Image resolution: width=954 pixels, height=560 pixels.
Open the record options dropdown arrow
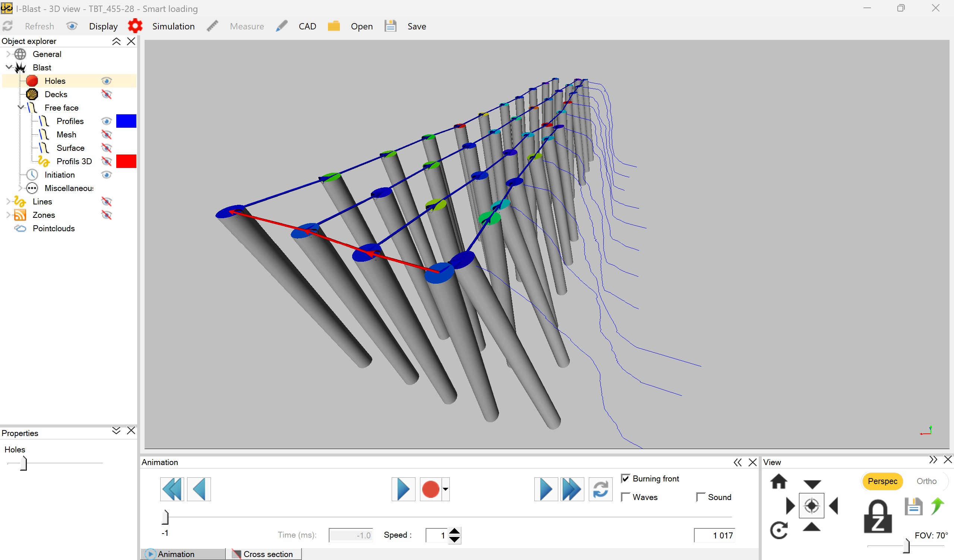click(445, 489)
